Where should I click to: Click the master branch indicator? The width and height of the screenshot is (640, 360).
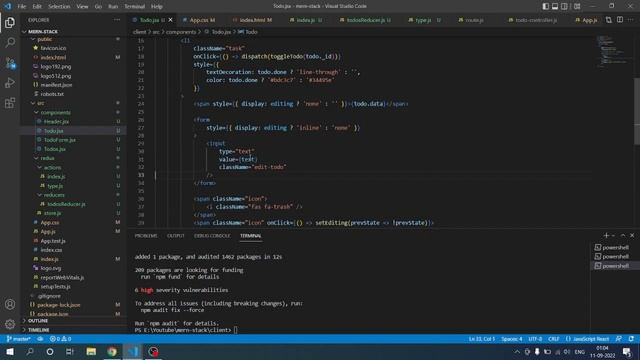(19, 339)
